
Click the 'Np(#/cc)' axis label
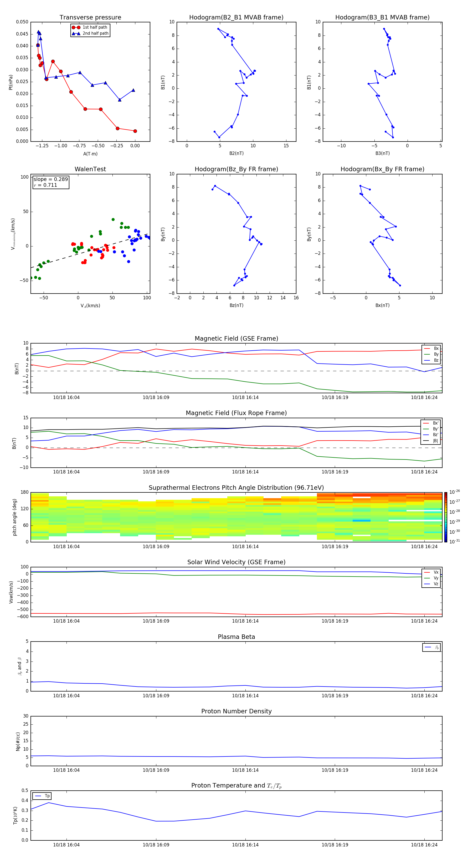[18, 741]
